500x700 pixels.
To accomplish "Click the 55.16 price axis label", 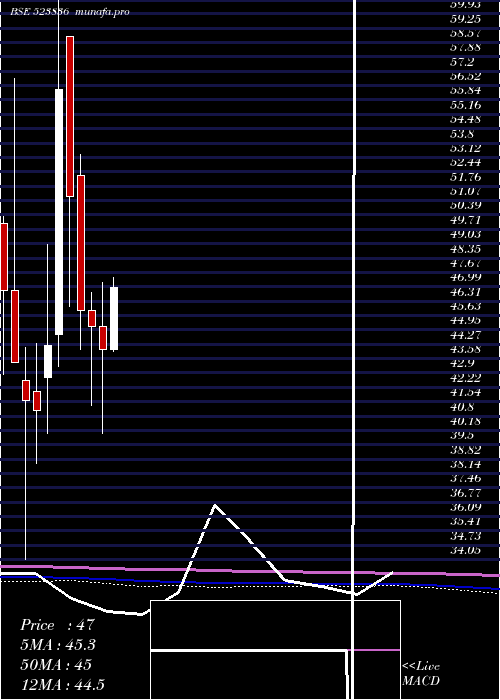I will coord(465,105).
